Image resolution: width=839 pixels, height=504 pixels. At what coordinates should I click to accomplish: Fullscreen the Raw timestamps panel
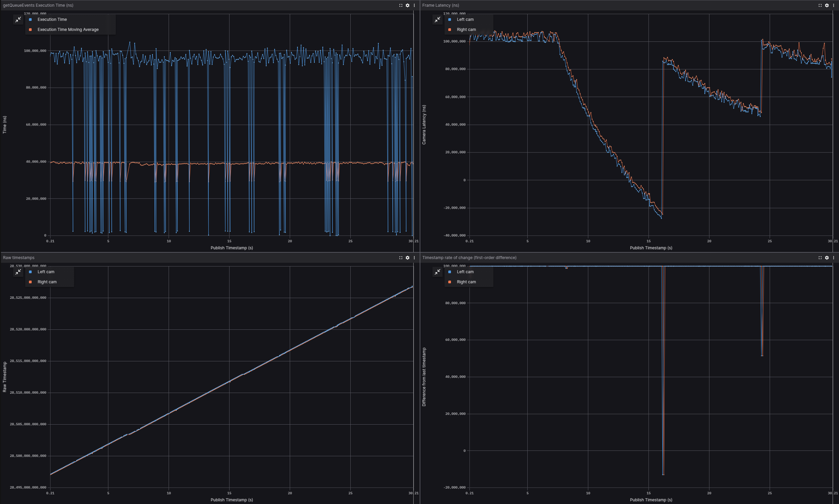point(401,258)
